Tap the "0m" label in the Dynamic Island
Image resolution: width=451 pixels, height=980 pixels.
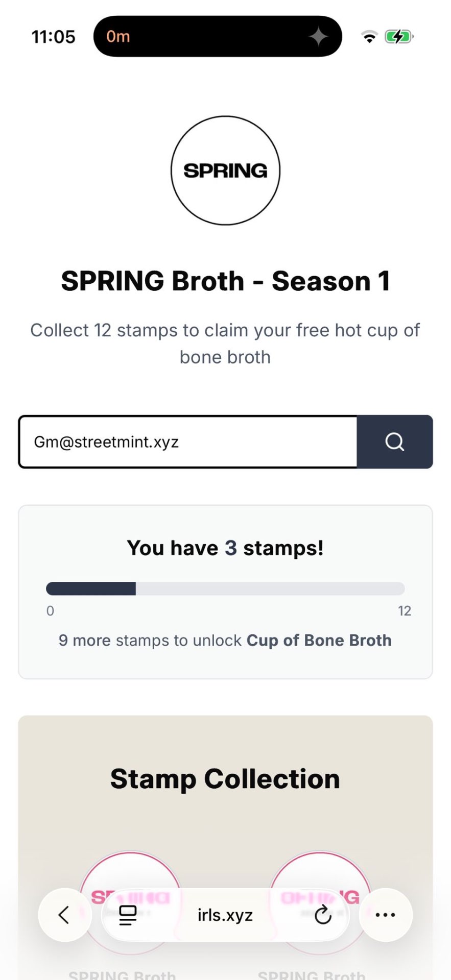tap(118, 37)
